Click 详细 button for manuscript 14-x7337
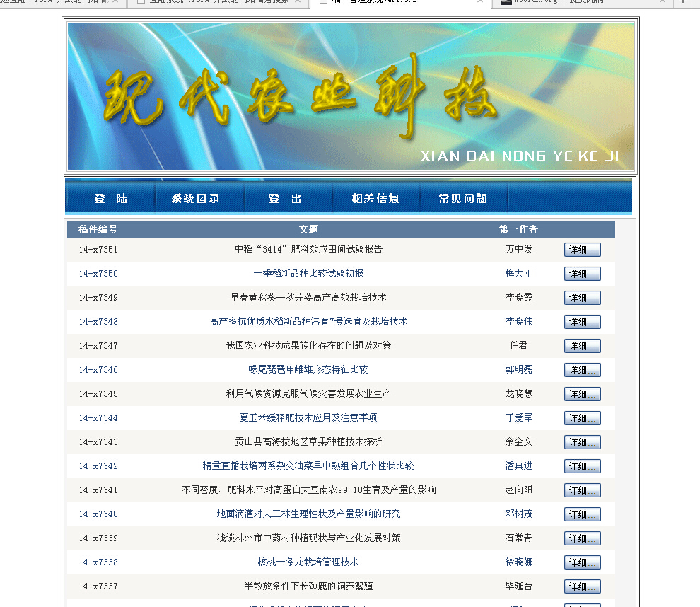 pyautogui.click(x=582, y=587)
